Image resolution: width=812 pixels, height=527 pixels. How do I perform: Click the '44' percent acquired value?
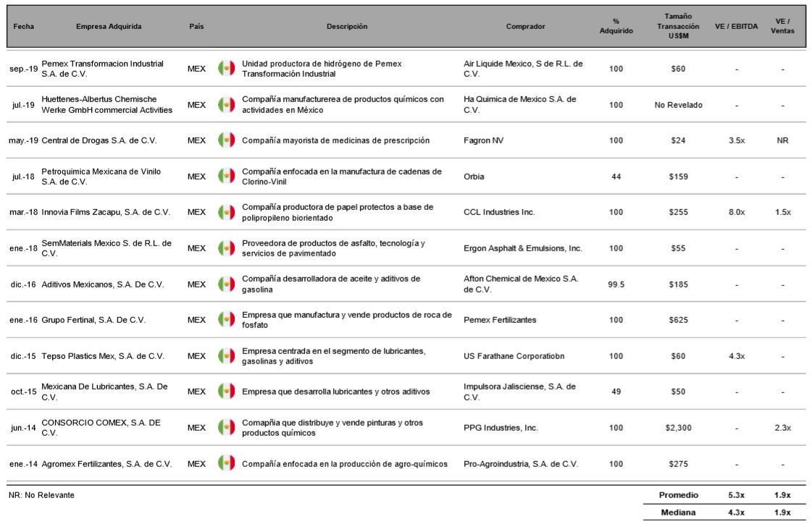click(x=616, y=177)
